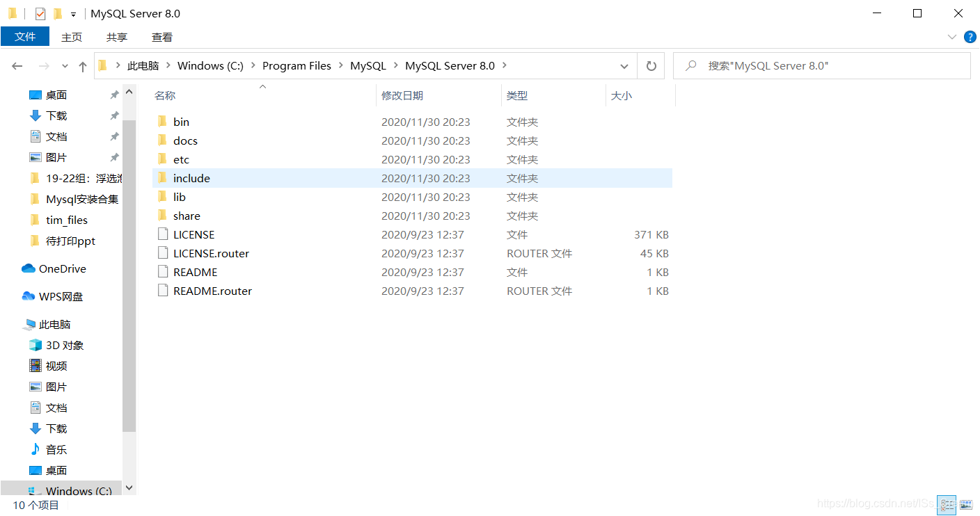The image size is (980, 516).
Task: Open tim_files folder in sidebar
Action: click(58, 220)
